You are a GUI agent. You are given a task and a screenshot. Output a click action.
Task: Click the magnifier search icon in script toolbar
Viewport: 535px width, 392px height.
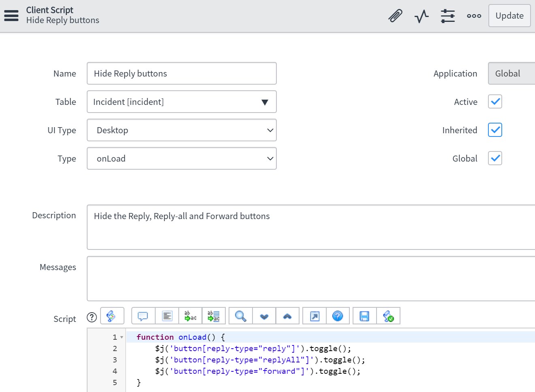coord(240,316)
